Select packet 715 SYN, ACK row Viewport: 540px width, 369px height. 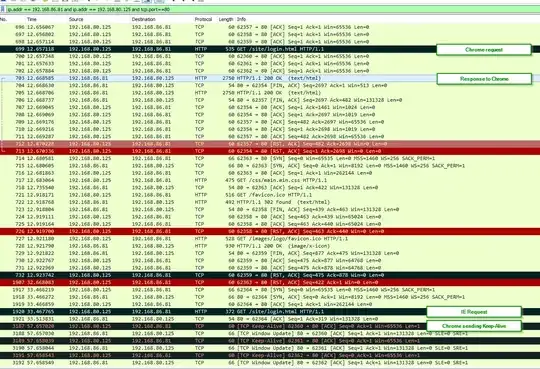tap(270, 166)
